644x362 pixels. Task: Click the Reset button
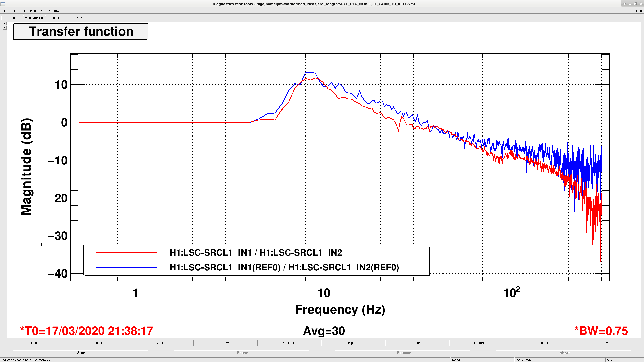click(34, 343)
